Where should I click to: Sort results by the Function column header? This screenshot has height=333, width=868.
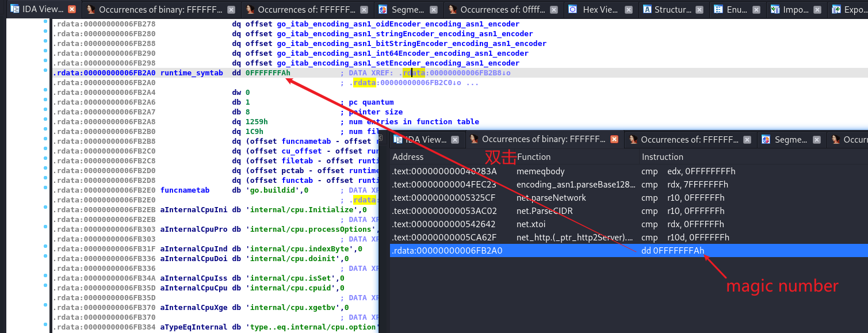[534, 156]
